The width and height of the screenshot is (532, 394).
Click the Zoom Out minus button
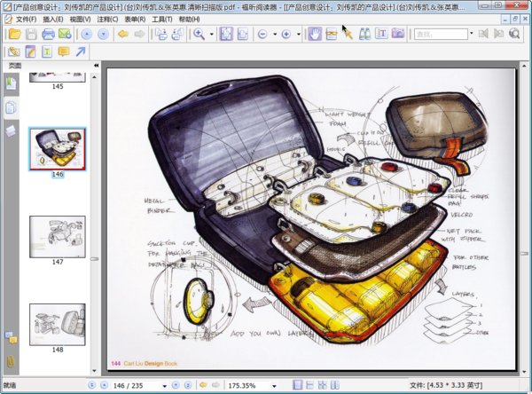pyautogui.click(x=262, y=34)
